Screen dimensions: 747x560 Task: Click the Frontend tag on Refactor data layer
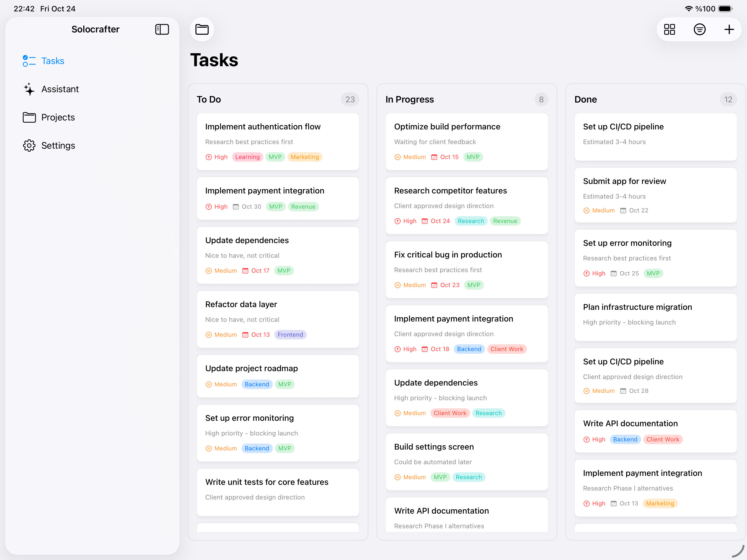pyautogui.click(x=290, y=335)
